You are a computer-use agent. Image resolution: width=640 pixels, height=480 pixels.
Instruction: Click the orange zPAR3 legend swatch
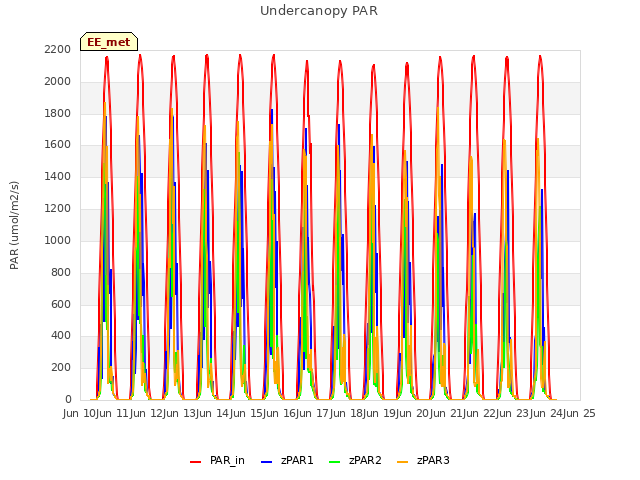click(x=402, y=462)
